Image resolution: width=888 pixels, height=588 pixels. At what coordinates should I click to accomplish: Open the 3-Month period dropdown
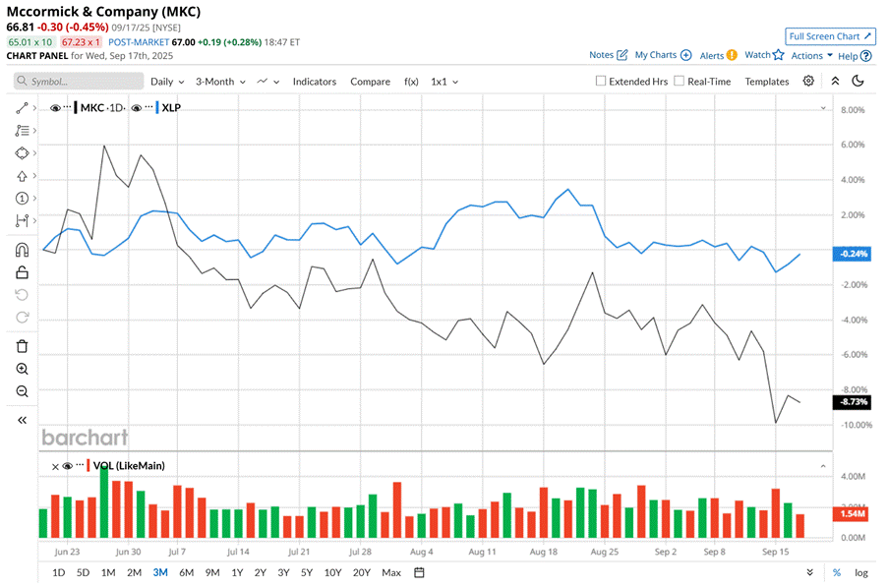pos(221,82)
